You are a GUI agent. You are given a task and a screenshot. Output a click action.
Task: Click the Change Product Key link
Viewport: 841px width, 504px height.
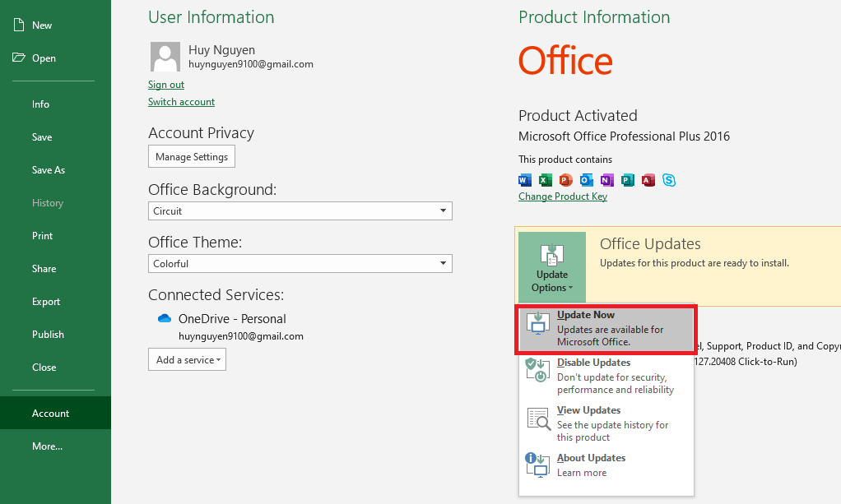[562, 197]
